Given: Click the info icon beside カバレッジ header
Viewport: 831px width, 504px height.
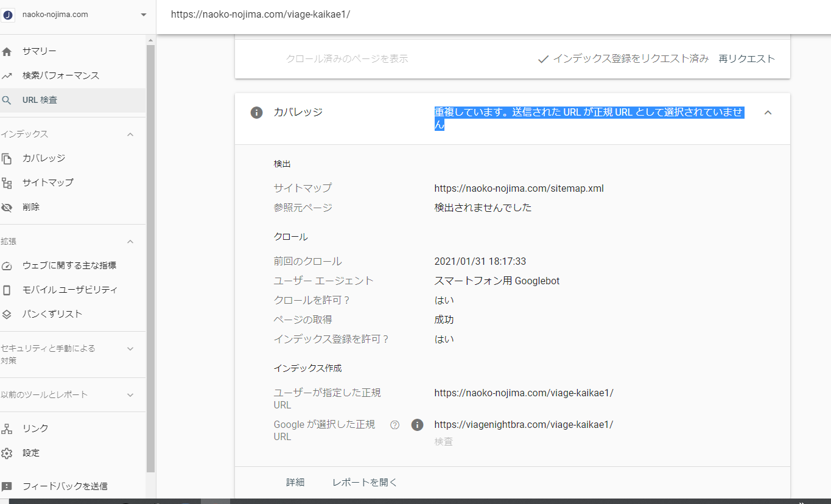Looking at the screenshot, I should tap(257, 113).
